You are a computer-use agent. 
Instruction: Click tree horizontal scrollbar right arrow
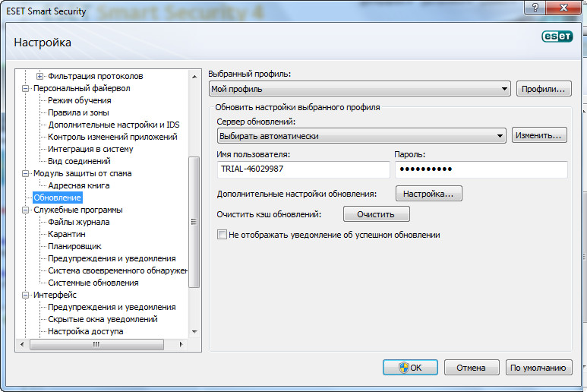pyautogui.click(x=181, y=344)
